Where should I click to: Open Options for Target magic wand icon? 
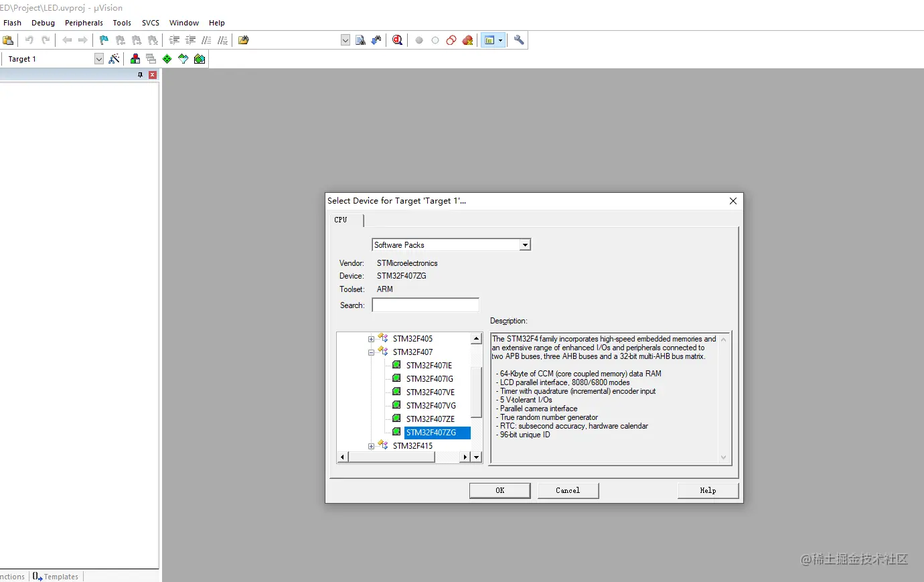[x=114, y=59]
